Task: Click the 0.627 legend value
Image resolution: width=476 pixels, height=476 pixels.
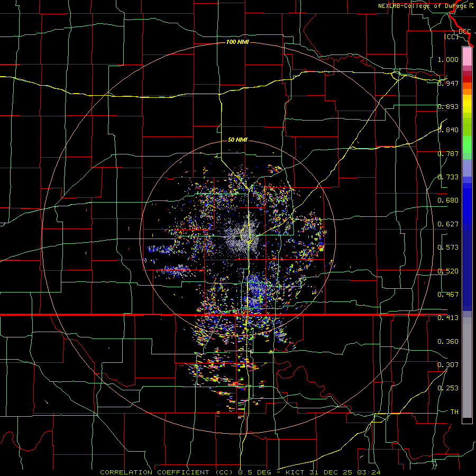Action: [448, 224]
